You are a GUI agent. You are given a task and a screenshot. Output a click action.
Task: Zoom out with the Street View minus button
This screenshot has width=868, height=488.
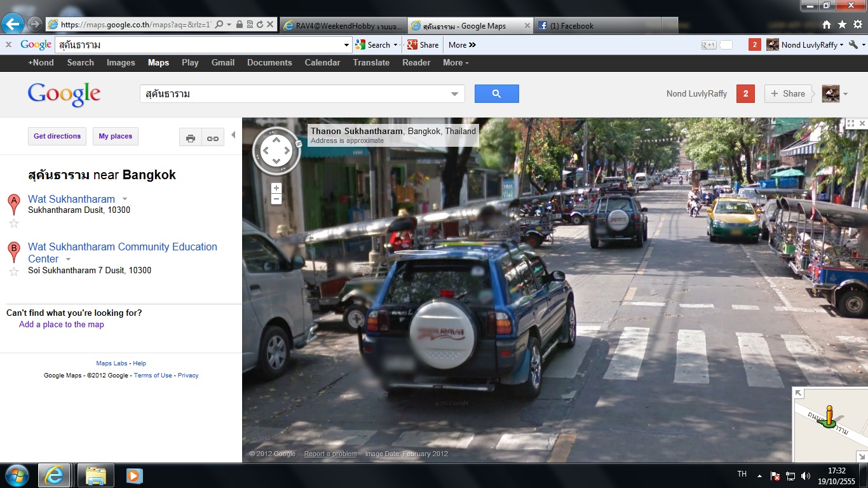[x=276, y=199]
